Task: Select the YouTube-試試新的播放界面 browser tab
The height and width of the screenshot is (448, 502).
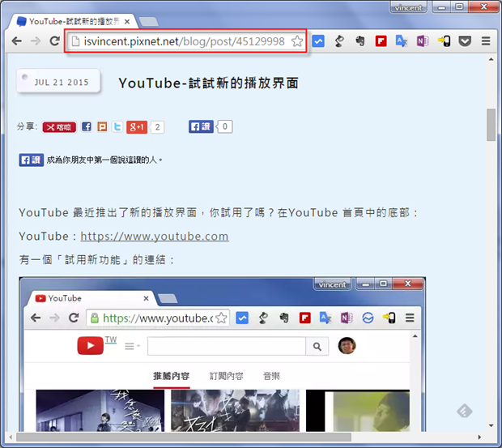Action: 72,21
